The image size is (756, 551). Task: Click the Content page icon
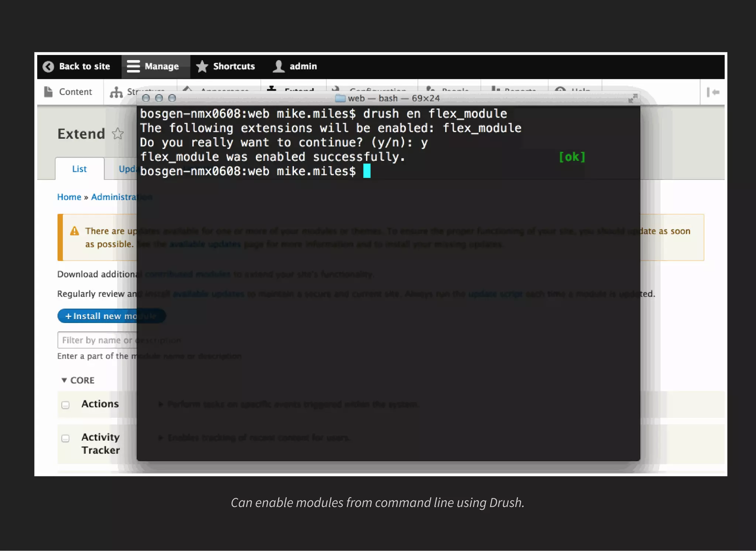[x=48, y=92]
